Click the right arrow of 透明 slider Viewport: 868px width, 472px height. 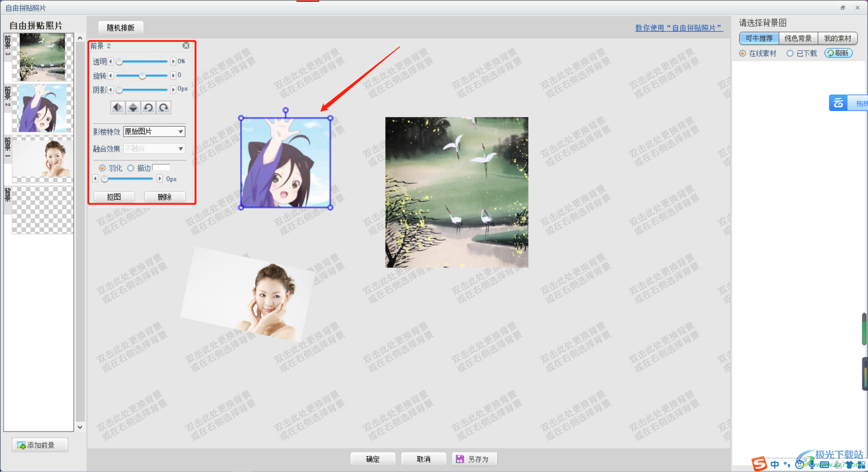[x=173, y=61]
